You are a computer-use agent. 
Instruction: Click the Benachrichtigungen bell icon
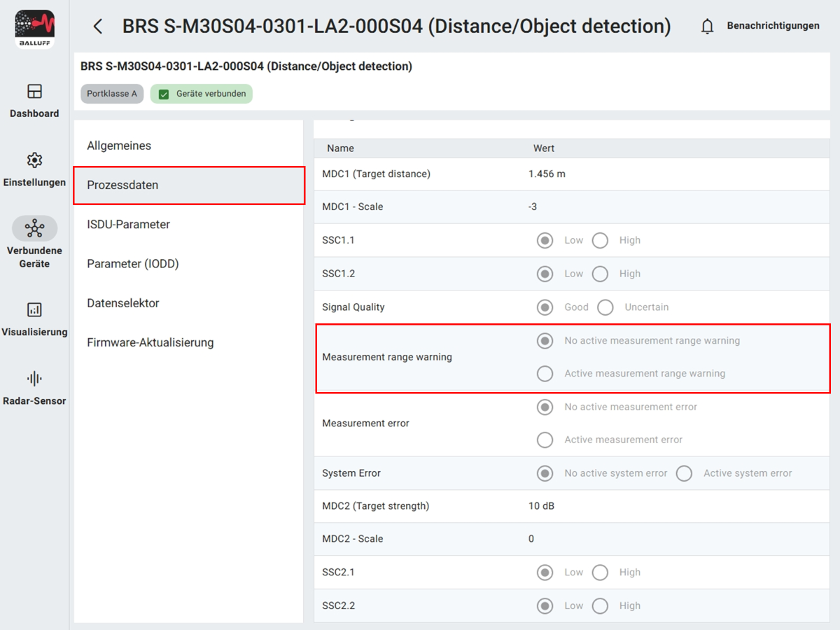708,27
